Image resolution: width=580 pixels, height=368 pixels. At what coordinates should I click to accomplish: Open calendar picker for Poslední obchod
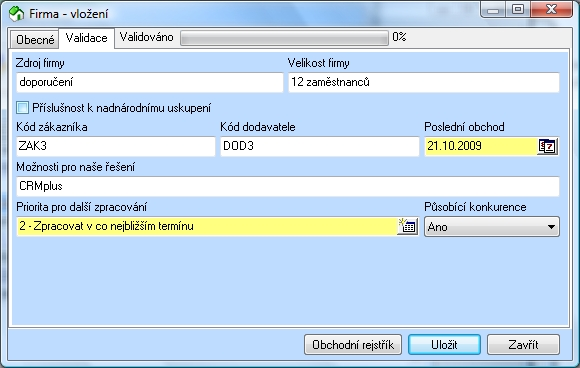tap(547, 146)
